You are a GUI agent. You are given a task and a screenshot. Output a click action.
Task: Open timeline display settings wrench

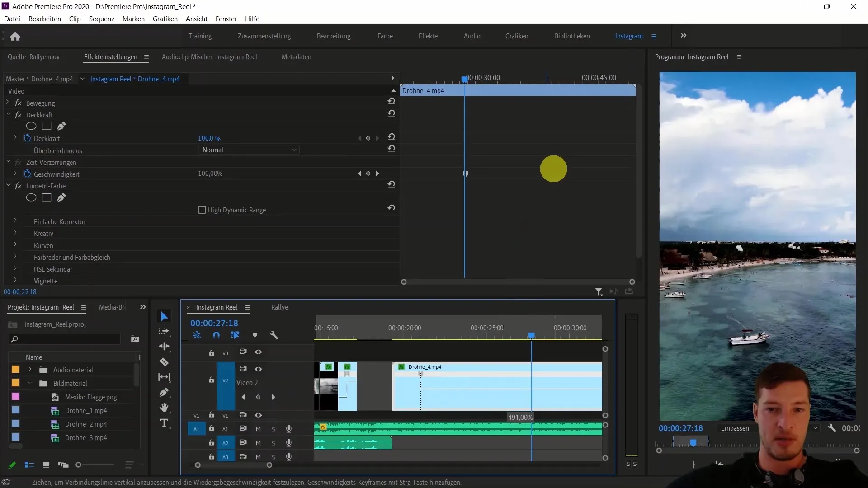pos(274,335)
